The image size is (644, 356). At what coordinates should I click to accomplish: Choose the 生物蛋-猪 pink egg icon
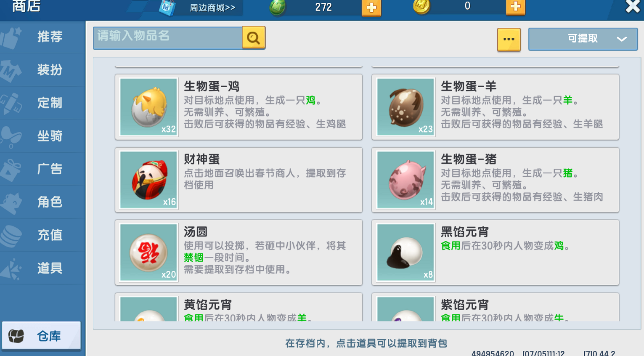(405, 180)
